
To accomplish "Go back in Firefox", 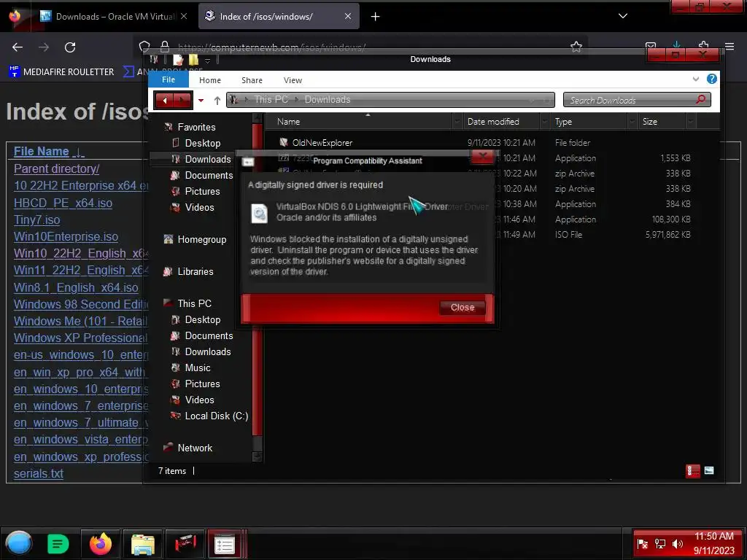I will coord(18,47).
